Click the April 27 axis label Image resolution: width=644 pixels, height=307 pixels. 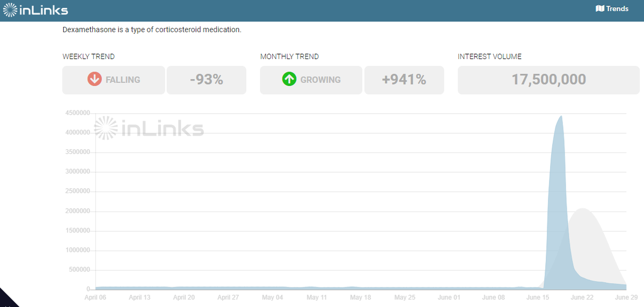(228, 297)
